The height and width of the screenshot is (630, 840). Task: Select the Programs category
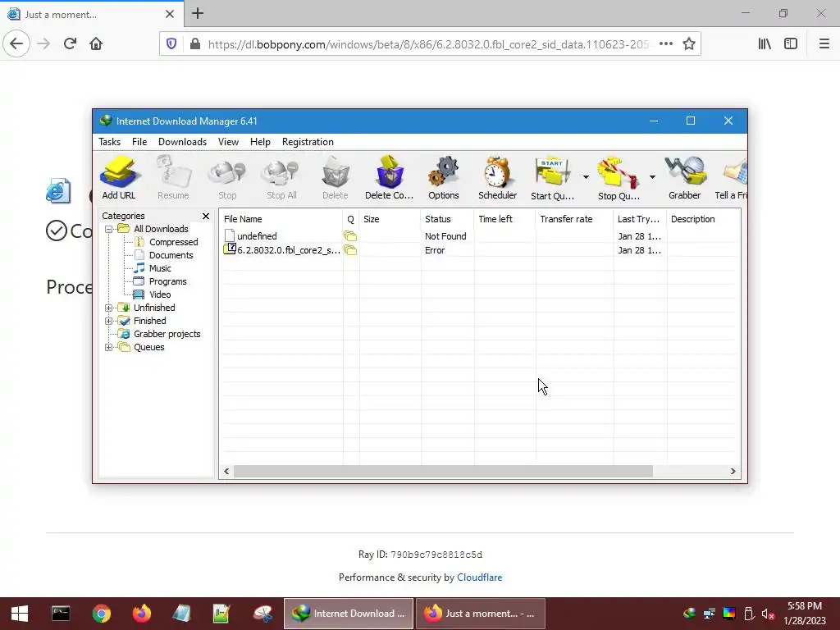coord(167,282)
